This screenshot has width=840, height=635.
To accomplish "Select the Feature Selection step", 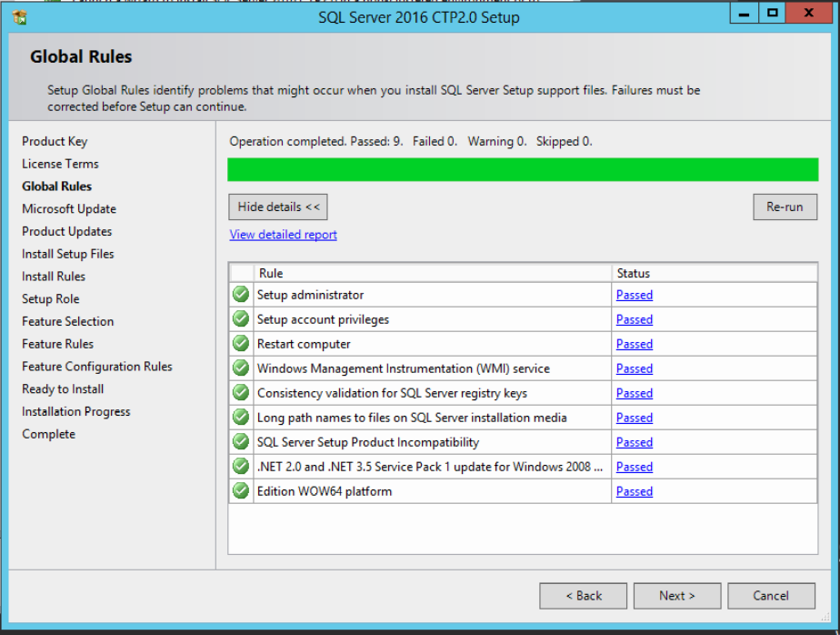I will [68, 322].
